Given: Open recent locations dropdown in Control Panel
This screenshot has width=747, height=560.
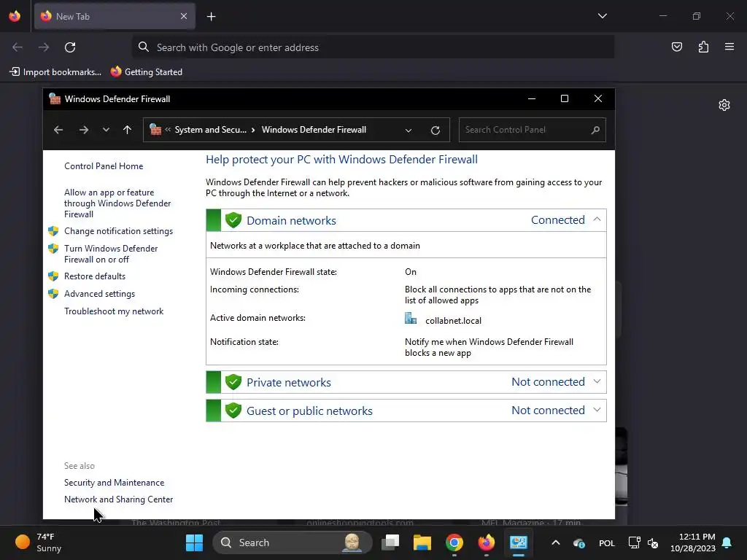Looking at the screenshot, I should [106, 130].
